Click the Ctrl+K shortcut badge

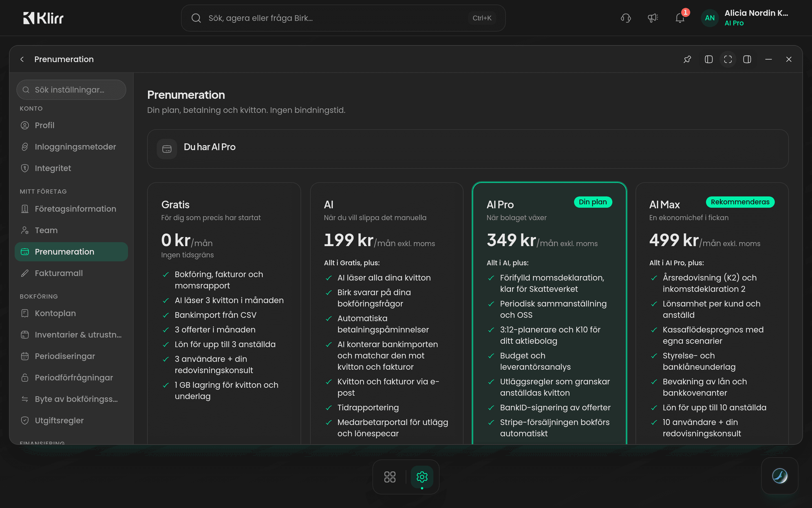pos(482,18)
